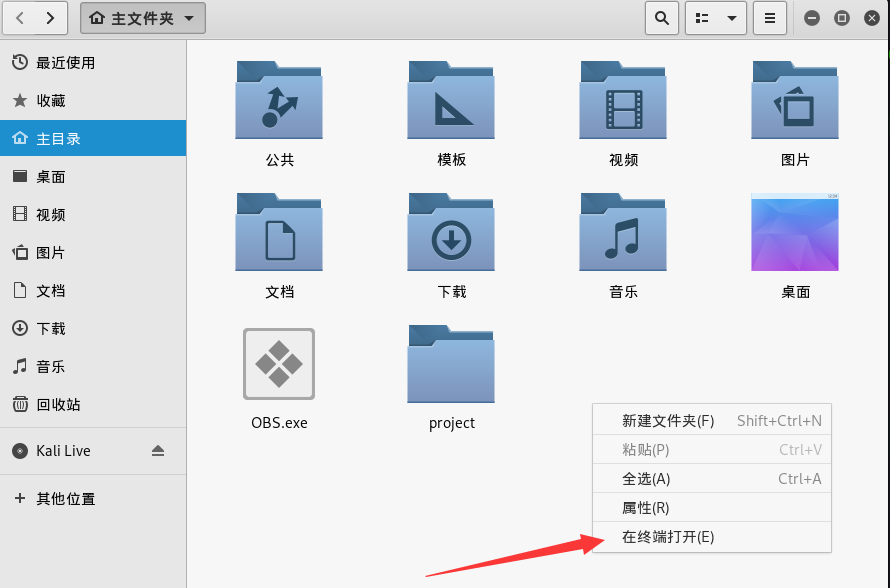
Task: Select the 模板 folder icon
Action: (451, 100)
